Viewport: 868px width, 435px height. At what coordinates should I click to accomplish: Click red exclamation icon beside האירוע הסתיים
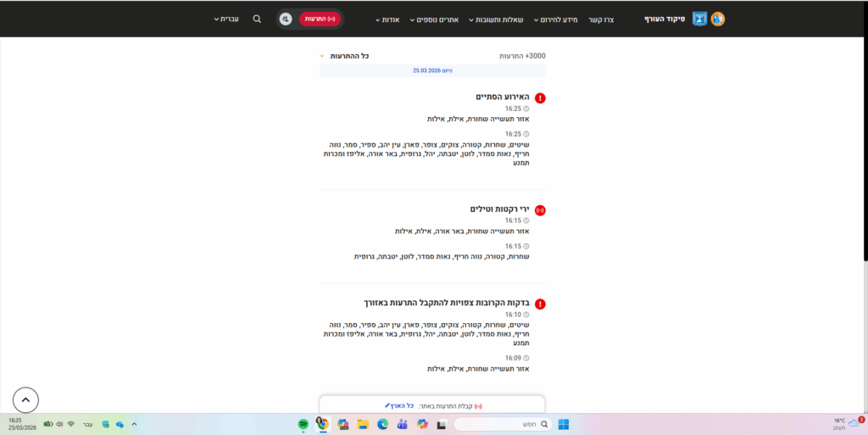coord(540,98)
